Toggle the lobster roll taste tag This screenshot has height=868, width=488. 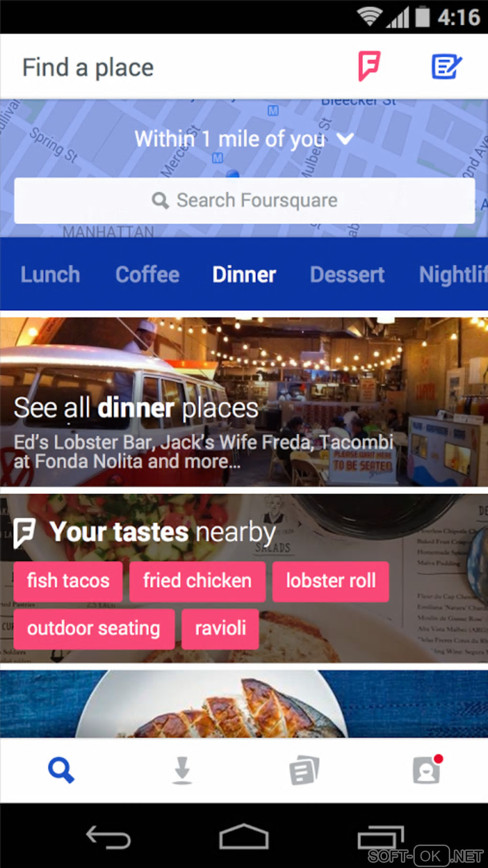point(331,581)
